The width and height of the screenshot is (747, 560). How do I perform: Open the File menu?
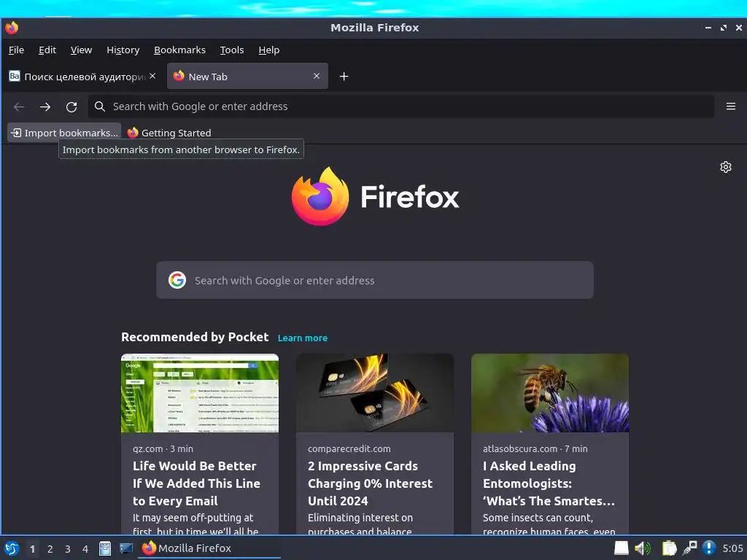point(16,50)
